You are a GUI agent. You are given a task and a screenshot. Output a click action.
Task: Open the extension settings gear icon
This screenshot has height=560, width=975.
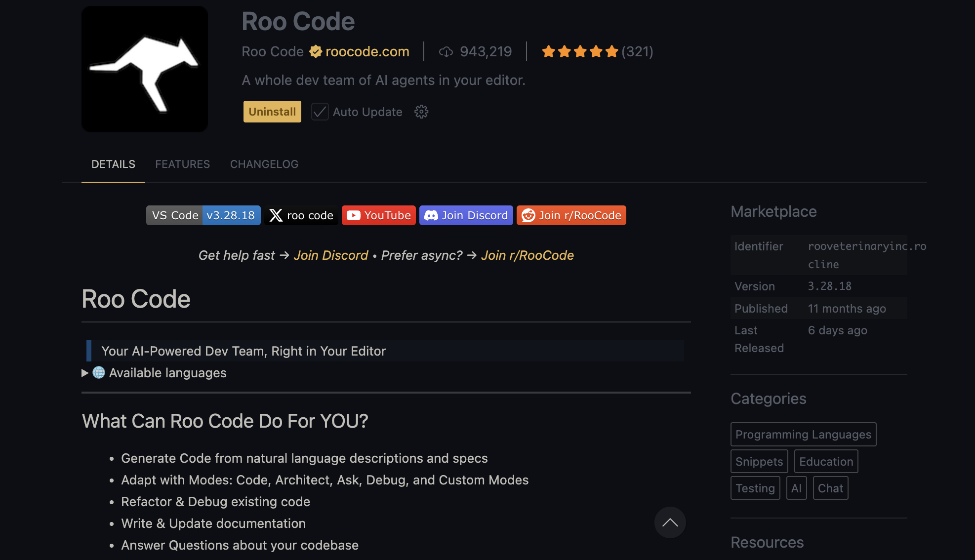coord(421,112)
